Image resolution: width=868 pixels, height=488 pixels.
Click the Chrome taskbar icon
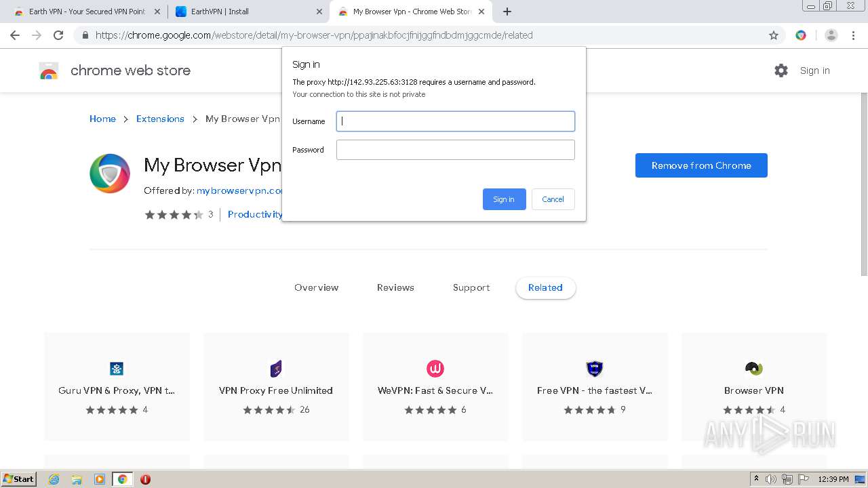(122, 479)
